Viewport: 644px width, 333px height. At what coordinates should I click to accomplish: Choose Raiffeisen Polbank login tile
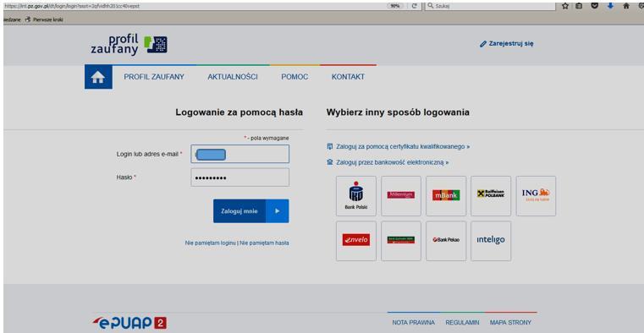click(x=491, y=196)
